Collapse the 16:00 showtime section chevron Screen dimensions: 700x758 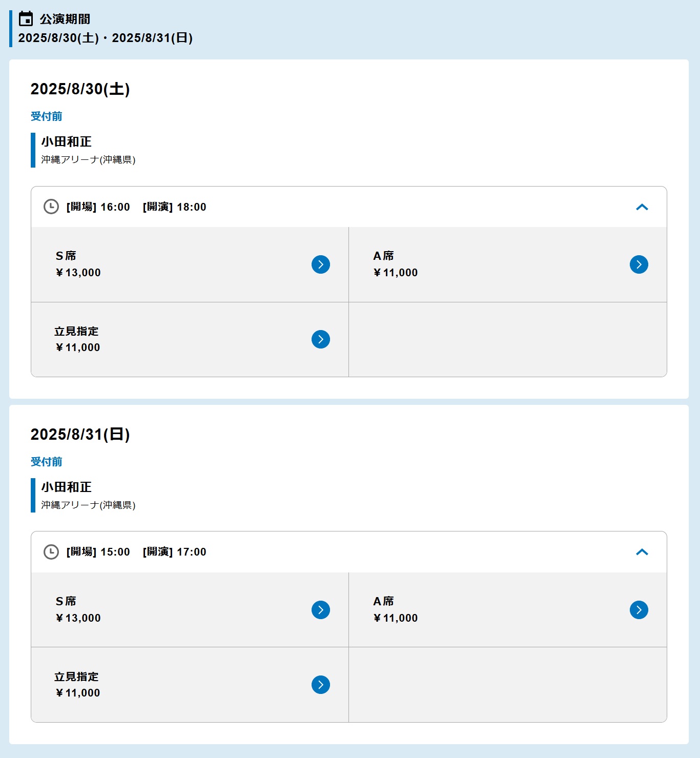(642, 207)
